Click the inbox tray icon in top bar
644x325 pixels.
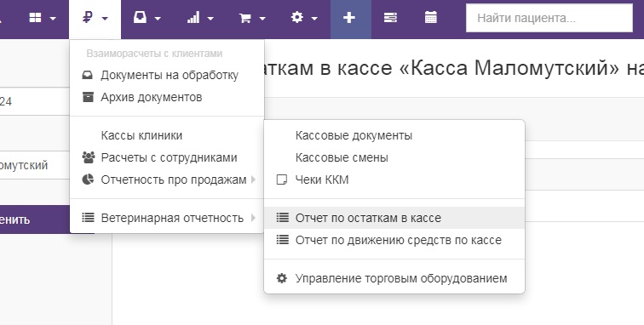pos(140,17)
